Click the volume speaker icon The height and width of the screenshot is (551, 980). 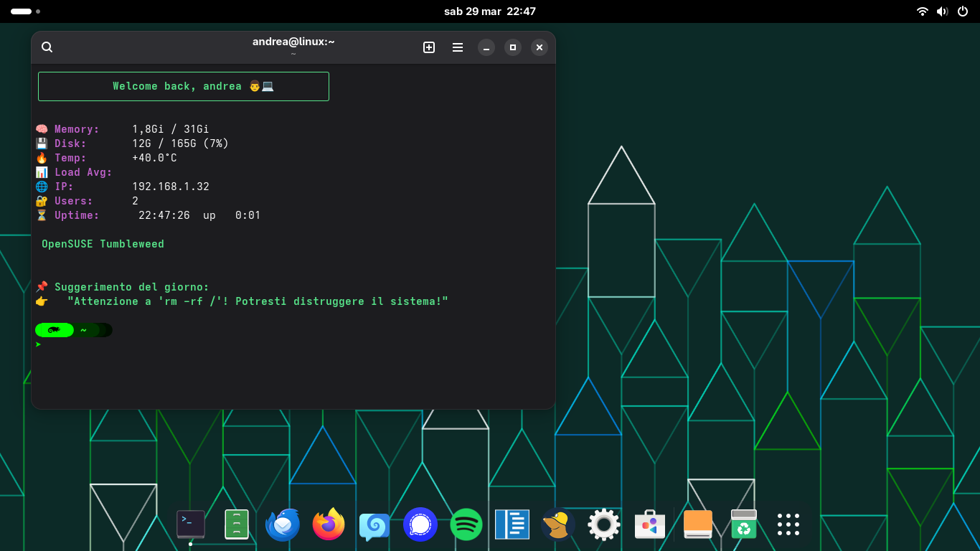[942, 11]
